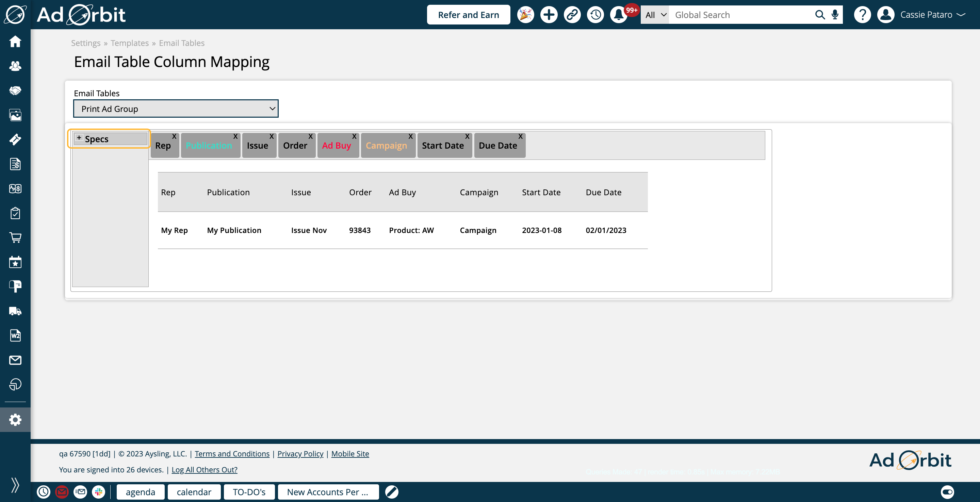Viewport: 980px width, 502px height.
Task: Click the Slack icon in bottom bar
Action: coord(99,492)
